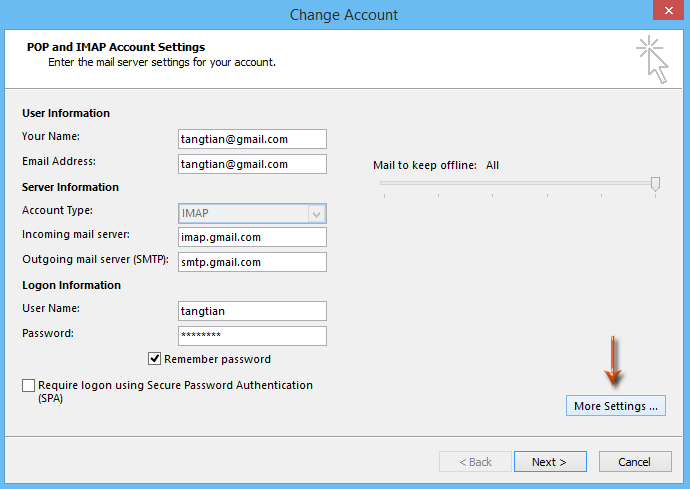Select the Mail to keep offline slider handle

click(655, 184)
